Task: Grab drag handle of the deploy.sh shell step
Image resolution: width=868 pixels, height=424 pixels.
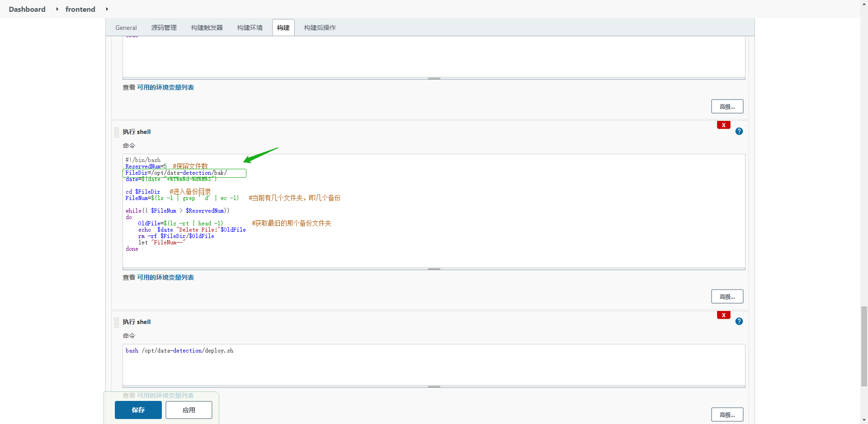Action: [117, 322]
